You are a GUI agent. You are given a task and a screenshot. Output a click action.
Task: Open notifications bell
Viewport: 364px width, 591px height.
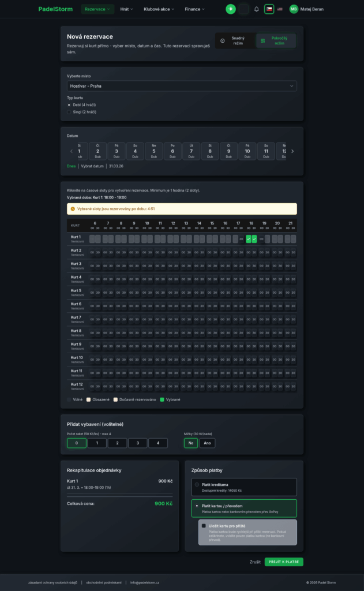click(257, 9)
